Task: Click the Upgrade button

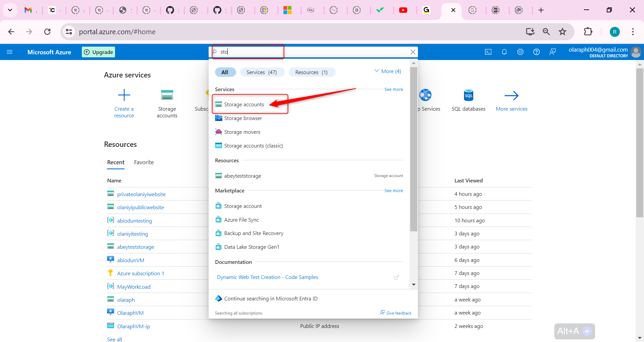Action: 98,52
